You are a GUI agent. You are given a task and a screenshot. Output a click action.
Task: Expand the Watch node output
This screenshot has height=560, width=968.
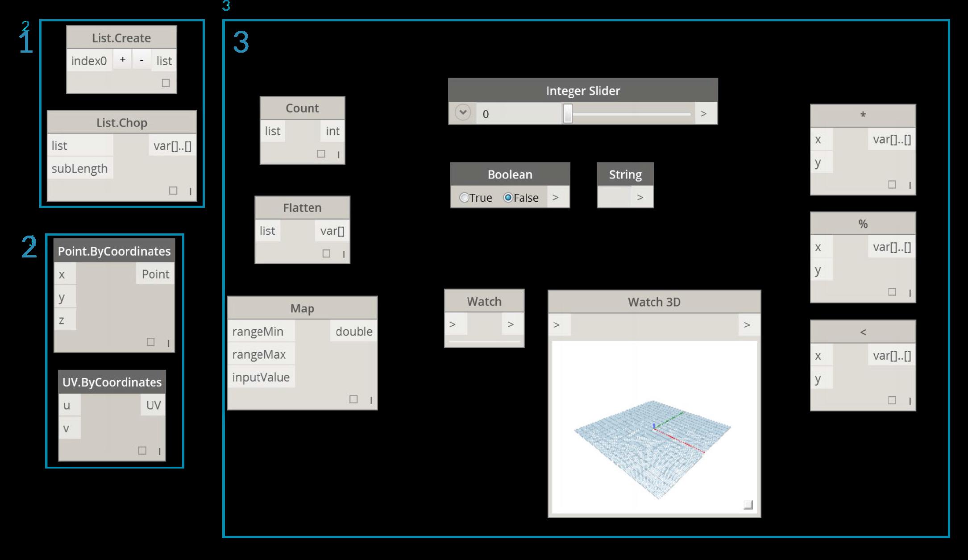tap(512, 325)
